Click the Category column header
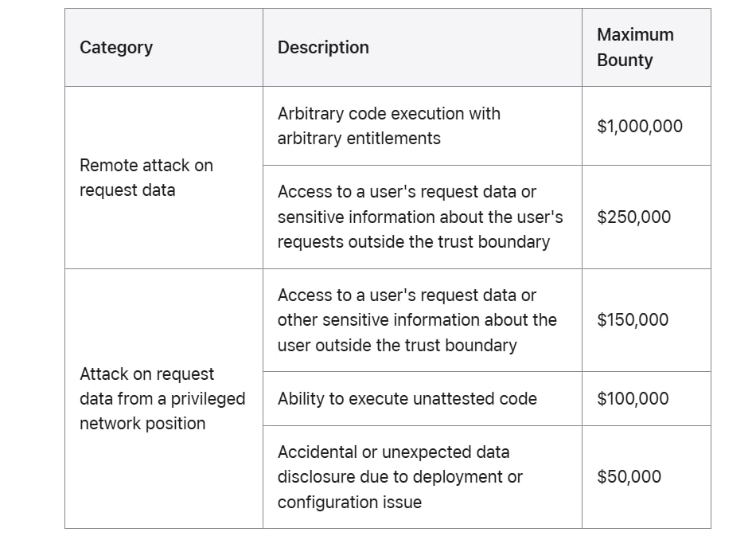Image resolution: width=756 pixels, height=536 pixels. 116,47
